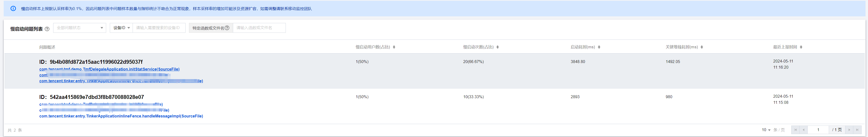Click the device ID search input field
The width and height of the screenshot is (868, 137).
pos(159,28)
